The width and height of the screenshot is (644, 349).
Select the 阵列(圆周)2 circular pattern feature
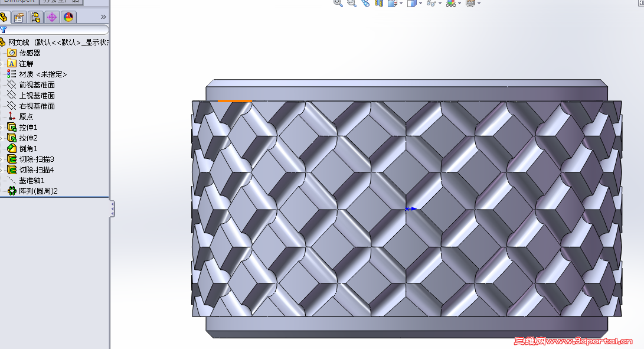38,191
